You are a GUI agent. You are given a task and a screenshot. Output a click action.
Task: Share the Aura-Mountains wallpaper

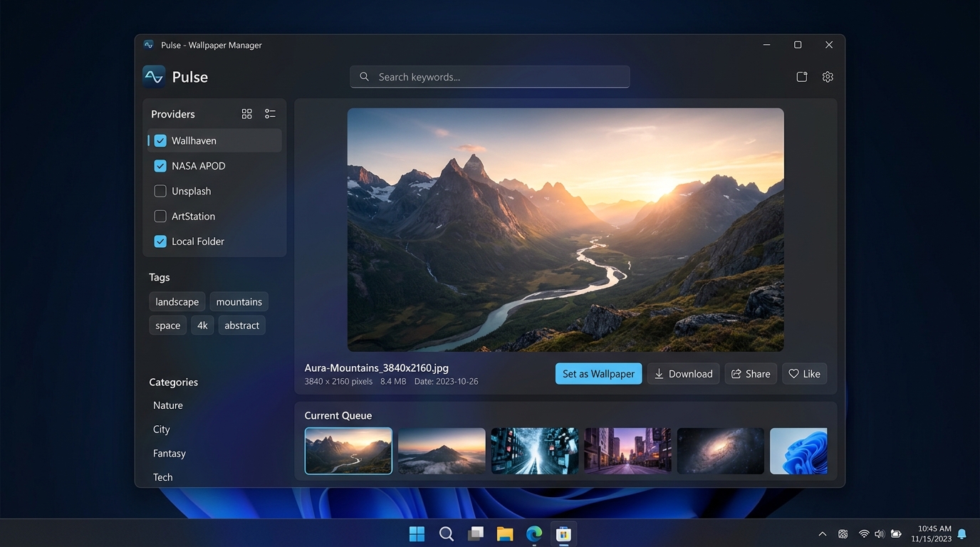point(751,374)
